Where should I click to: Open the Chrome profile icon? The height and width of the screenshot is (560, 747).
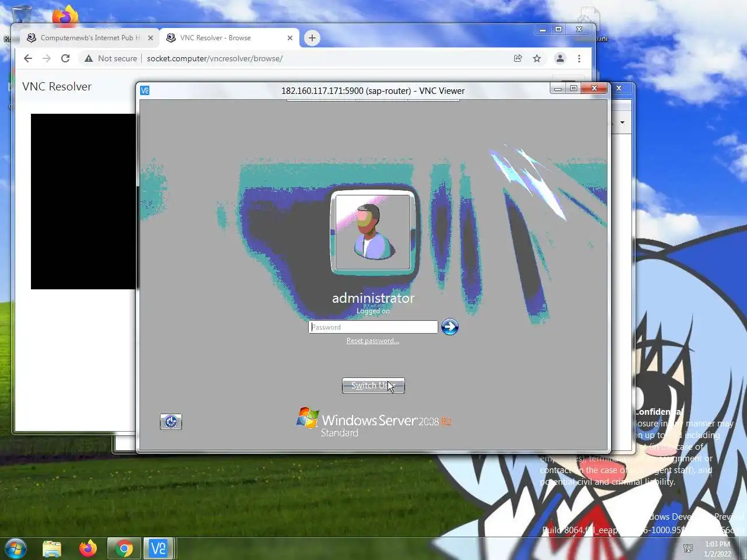560,58
